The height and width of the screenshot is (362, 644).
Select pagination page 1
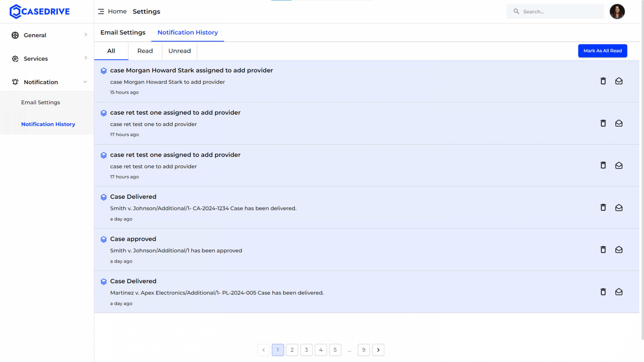point(278,350)
